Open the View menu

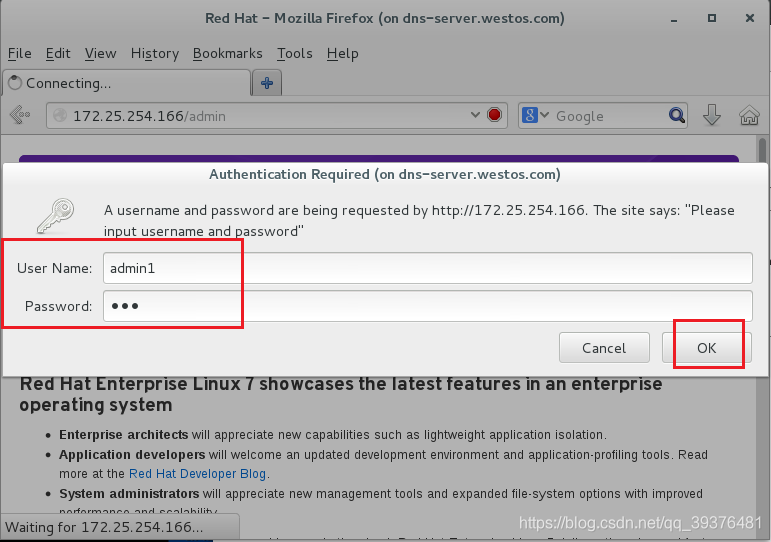pyautogui.click(x=100, y=53)
